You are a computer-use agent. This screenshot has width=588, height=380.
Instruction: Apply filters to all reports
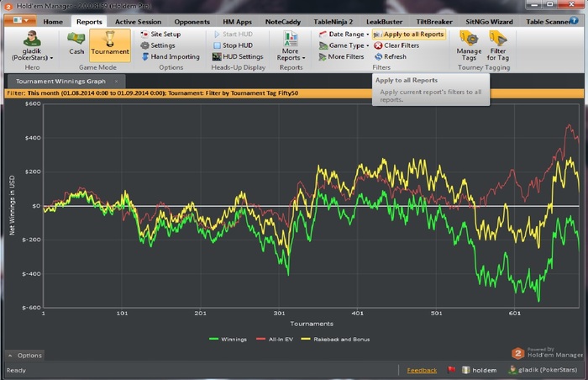pyautogui.click(x=408, y=34)
